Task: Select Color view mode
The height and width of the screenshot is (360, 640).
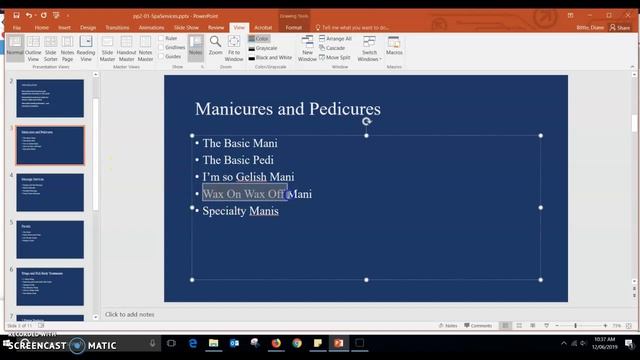Action: [259, 38]
